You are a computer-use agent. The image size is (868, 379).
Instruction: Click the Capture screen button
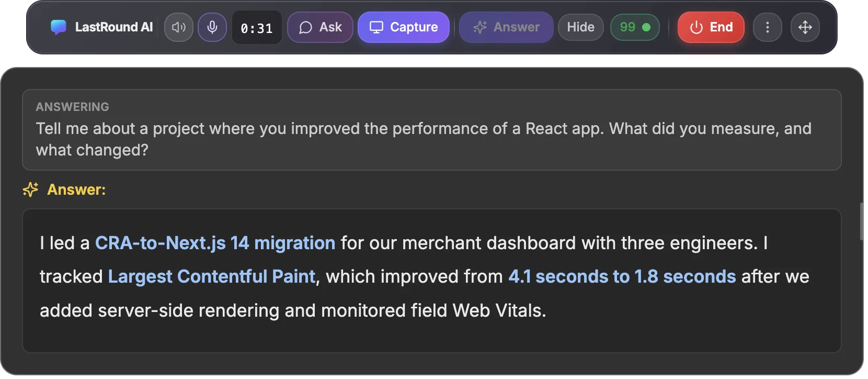(x=404, y=27)
